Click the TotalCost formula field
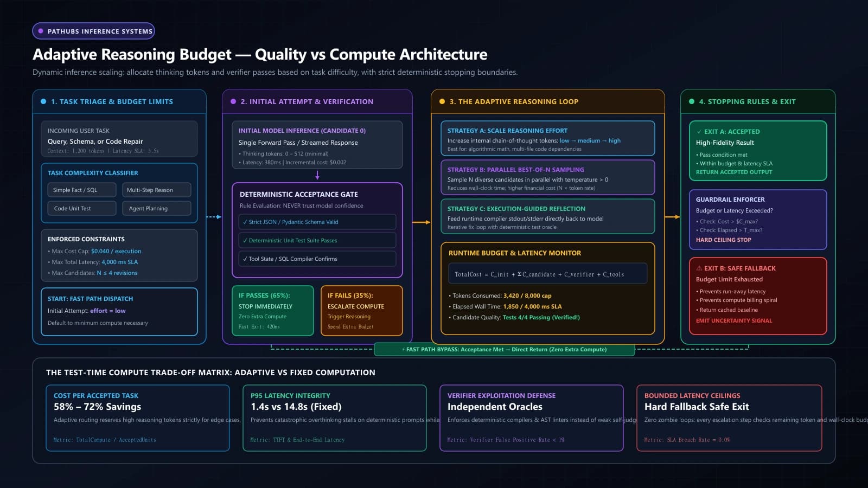 tap(548, 274)
